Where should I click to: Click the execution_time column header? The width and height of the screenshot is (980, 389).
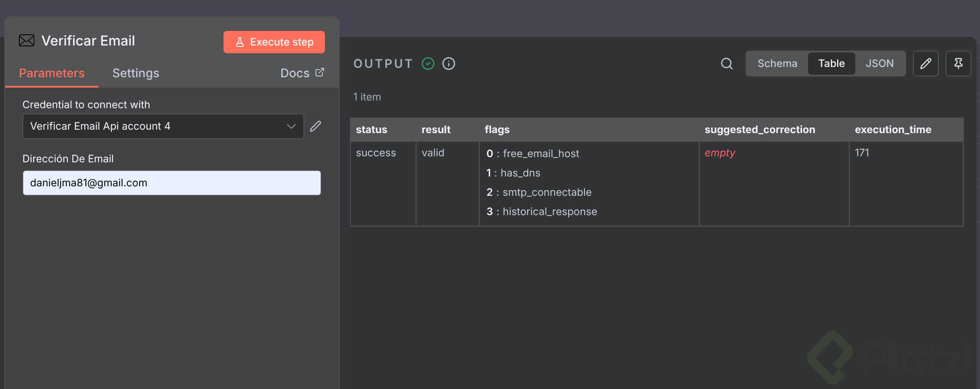[x=893, y=130]
